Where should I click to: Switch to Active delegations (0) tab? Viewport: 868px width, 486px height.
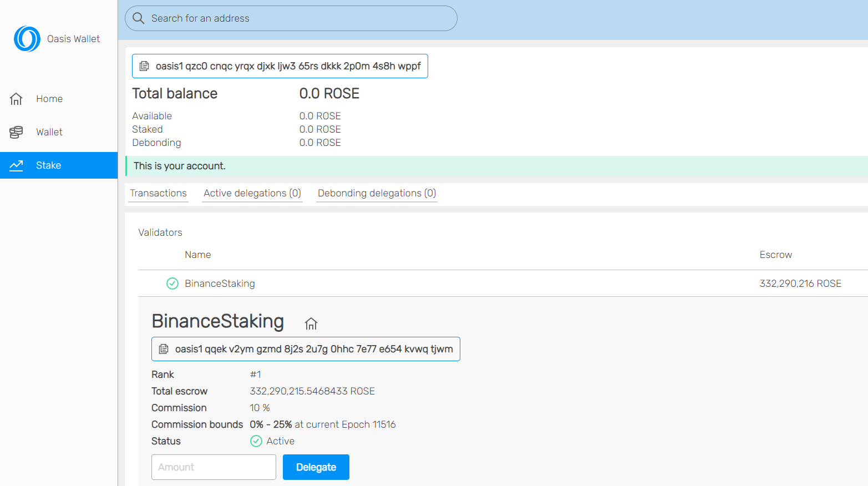point(252,193)
